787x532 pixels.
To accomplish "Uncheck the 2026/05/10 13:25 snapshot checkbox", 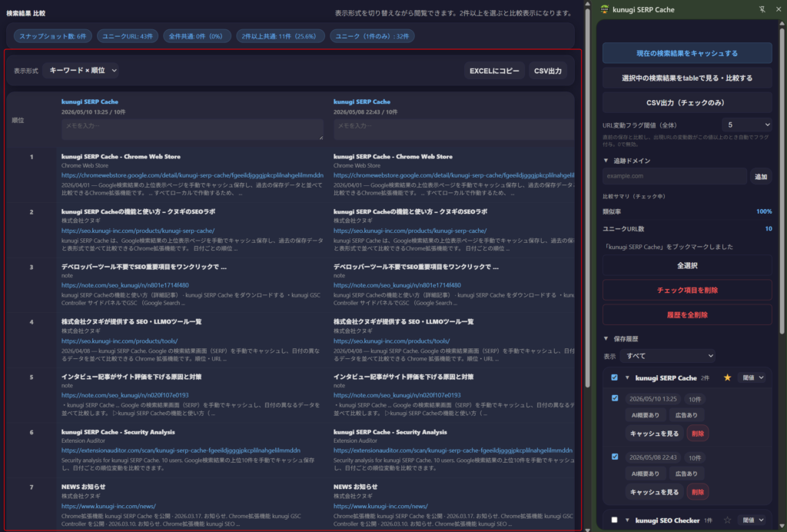I will tap(615, 398).
